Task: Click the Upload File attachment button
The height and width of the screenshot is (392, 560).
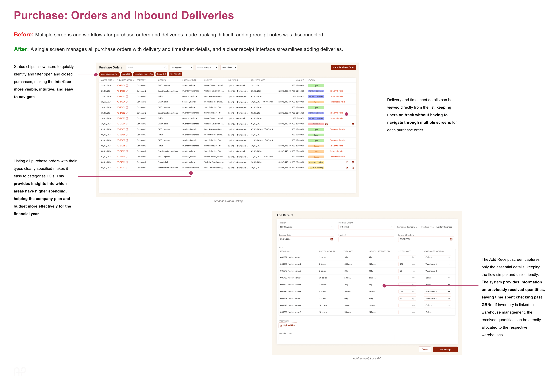Action: coord(288,325)
